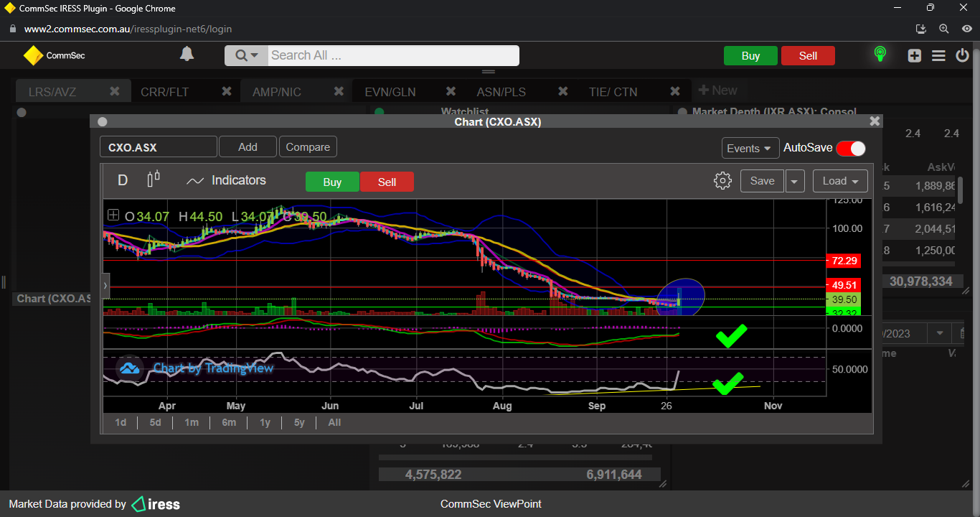The width and height of the screenshot is (980, 517).
Task: Close the CRR/FLT tab
Action: (227, 91)
